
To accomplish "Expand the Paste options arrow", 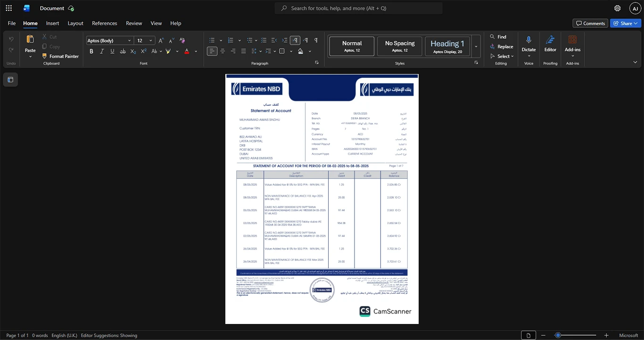I will pos(30,57).
